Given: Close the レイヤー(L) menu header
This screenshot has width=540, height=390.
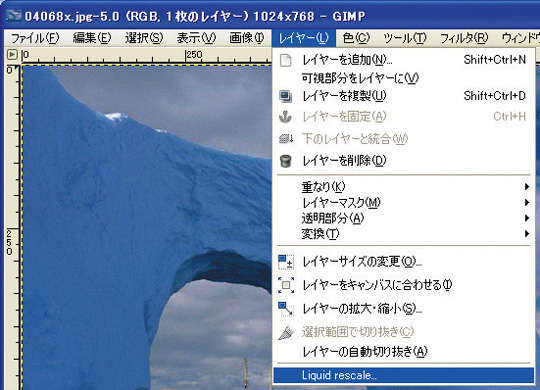Looking at the screenshot, I should pyautogui.click(x=303, y=38).
